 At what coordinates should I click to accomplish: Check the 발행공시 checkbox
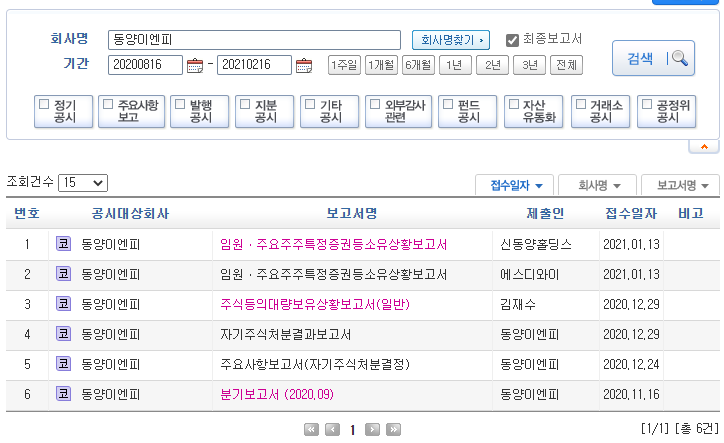[x=180, y=104]
